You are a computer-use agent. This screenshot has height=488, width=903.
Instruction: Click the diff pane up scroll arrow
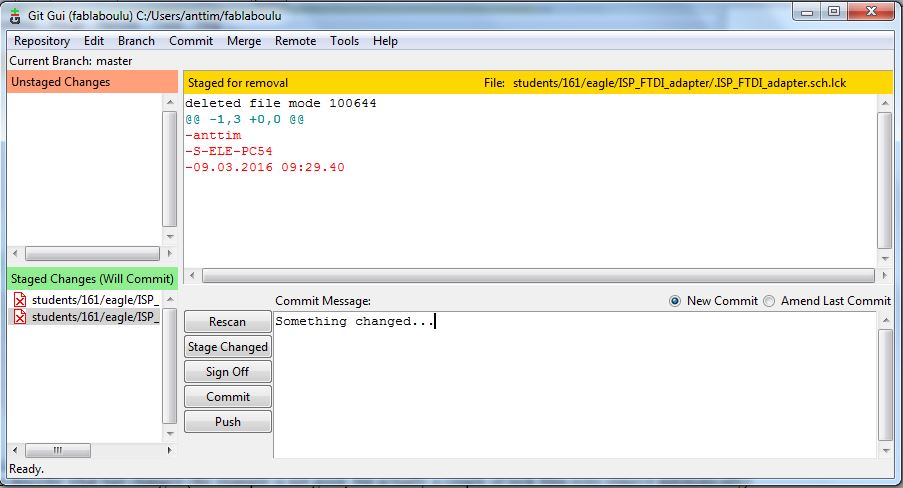885,103
